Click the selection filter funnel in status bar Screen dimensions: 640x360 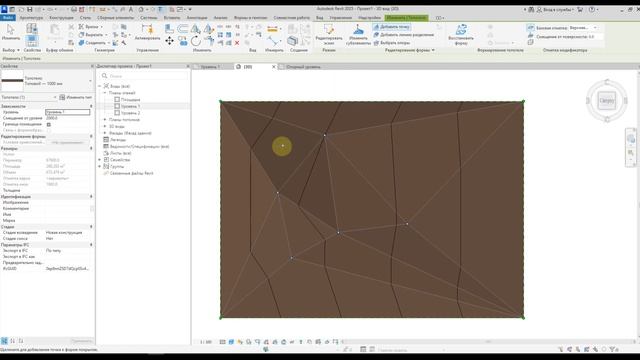point(613,349)
